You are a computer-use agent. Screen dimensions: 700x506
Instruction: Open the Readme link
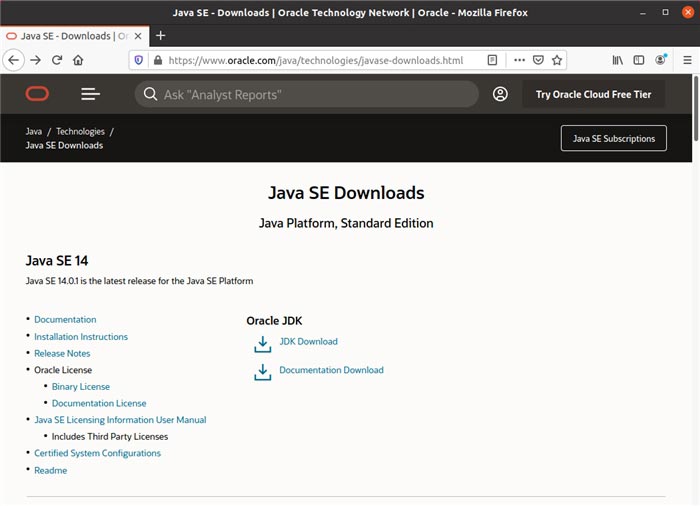pos(50,470)
